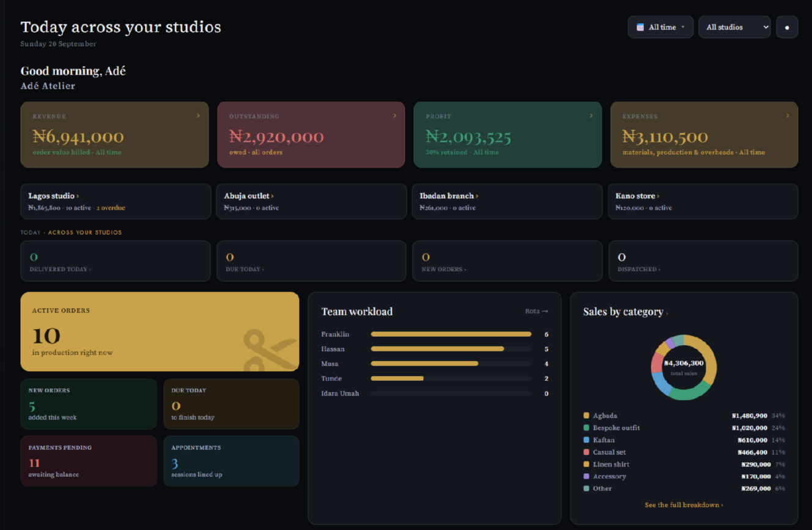812x530 pixels.
Task: Expand the Profit card chevron
Action: pos(591,116)
